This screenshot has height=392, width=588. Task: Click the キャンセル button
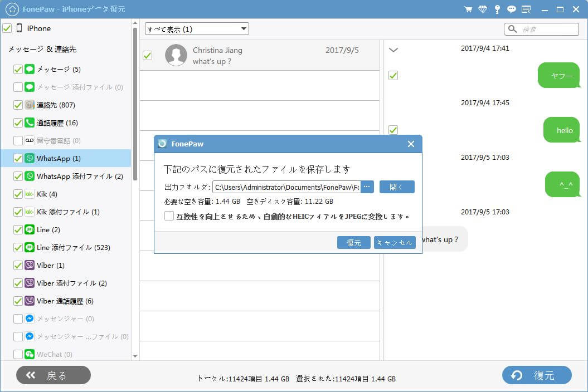395,242
